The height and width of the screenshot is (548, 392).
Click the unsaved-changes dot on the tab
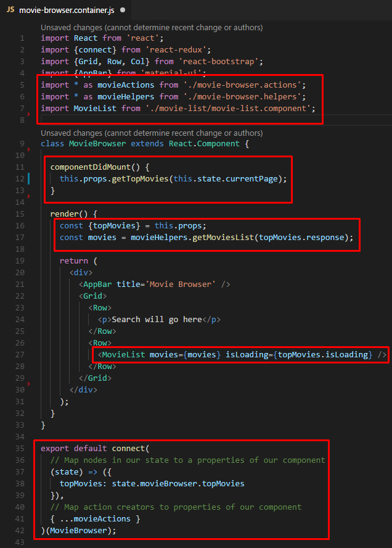coord(123,10)
